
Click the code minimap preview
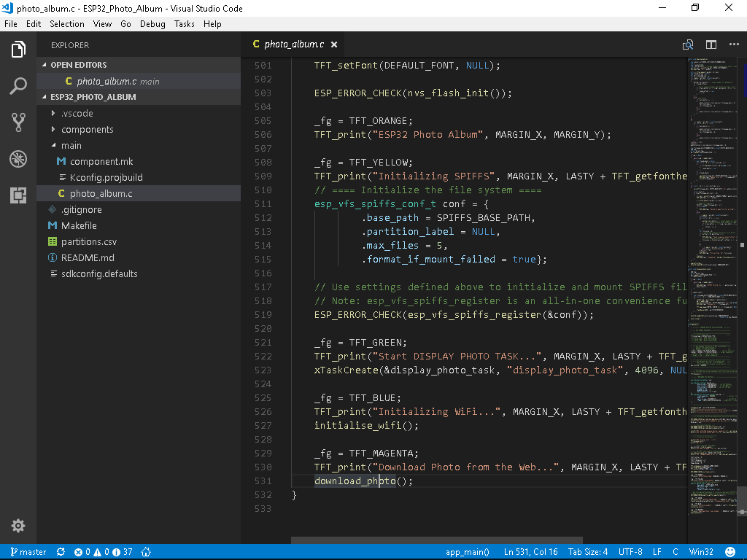(x=712, y=286)
